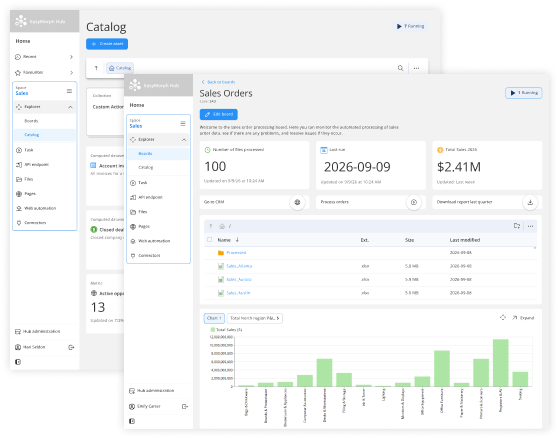The width and height of the screenshot is (559, 439).
Task: Open Task in back window sidebar
Action: tap(29, 150)
